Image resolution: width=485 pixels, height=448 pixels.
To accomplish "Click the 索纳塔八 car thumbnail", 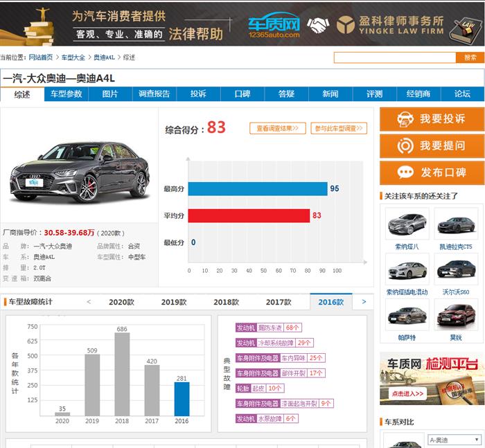I will click(407, 224).
